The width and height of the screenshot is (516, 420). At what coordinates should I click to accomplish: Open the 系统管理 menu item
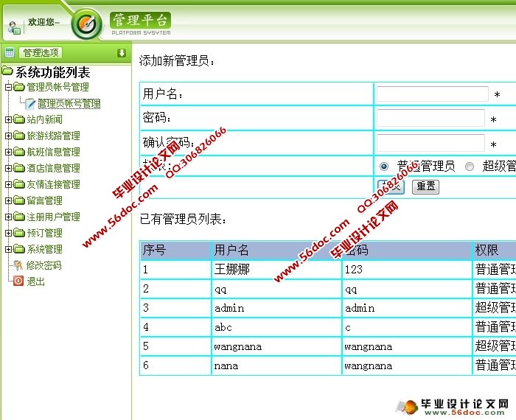pos(45,249)
